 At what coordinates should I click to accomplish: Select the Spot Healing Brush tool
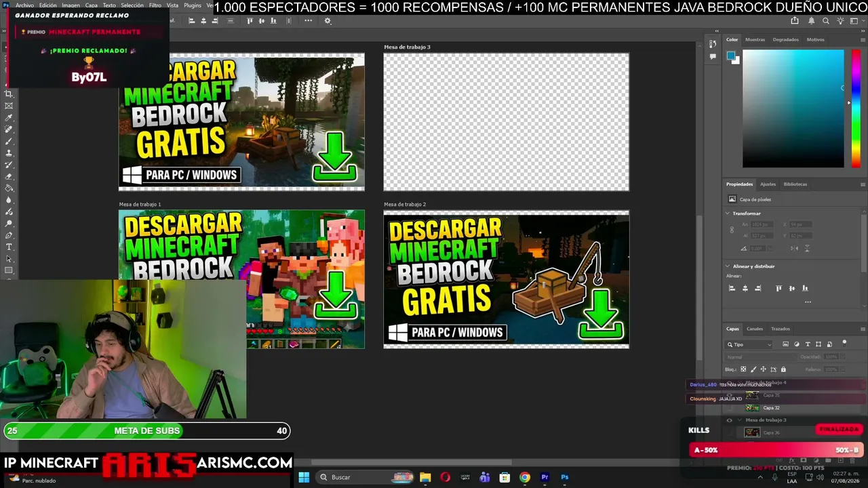[9, 129]
